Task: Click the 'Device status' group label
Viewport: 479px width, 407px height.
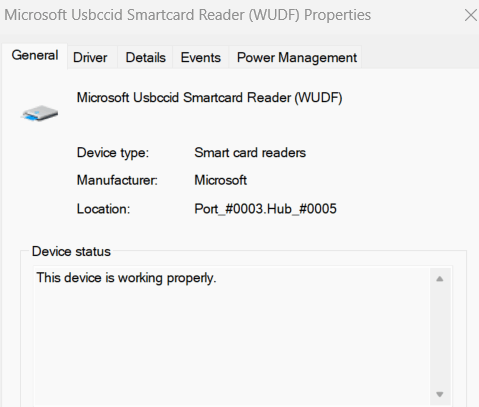Action: tap(71, 251)
